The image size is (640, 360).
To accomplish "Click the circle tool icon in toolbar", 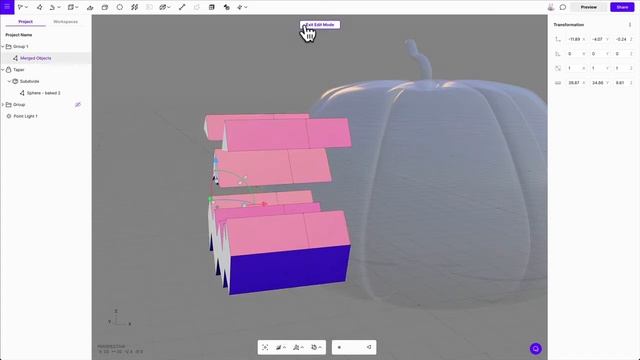I will (x=120, y=7).
